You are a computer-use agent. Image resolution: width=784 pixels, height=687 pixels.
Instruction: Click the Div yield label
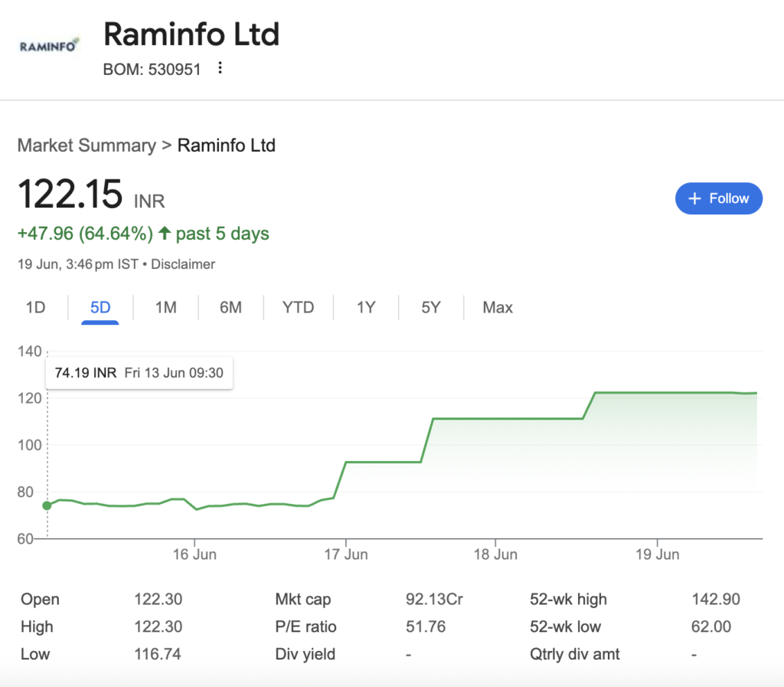tap(305, 654)
